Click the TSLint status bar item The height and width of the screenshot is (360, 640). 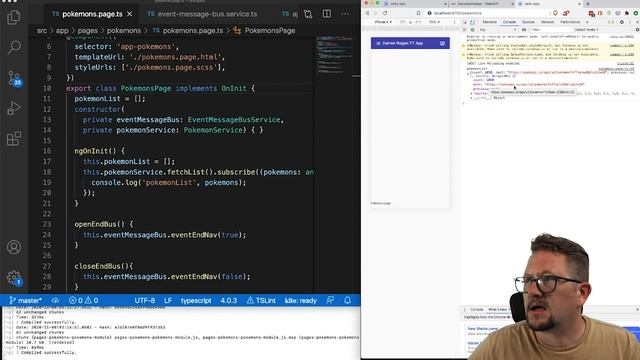(x=261, y=300)
